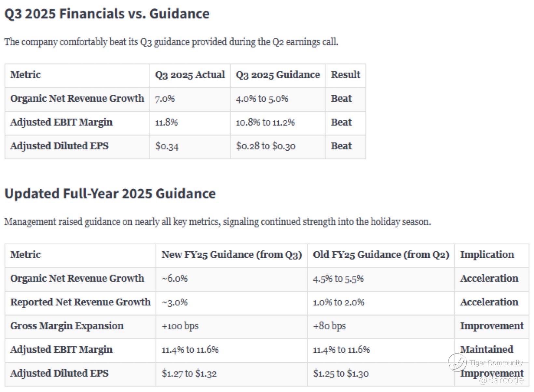Select the "Implication" column header
Screen dimensions: 534x392
(487, 255)
